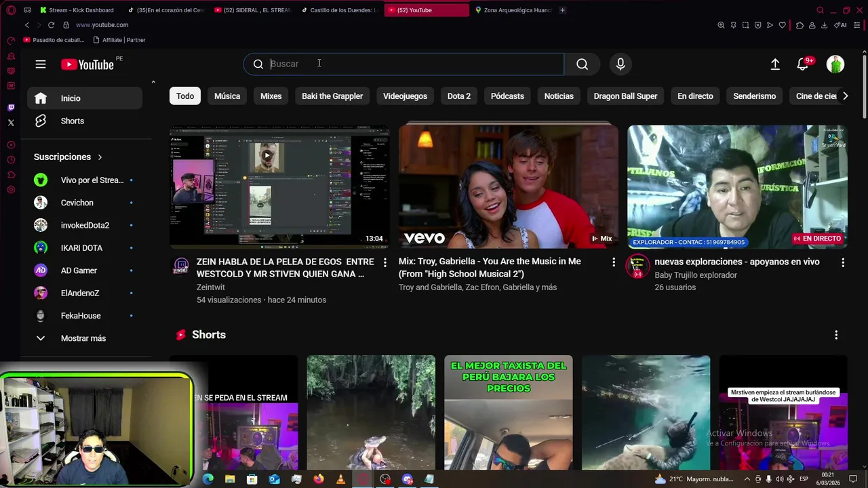The height and width of the screenshot is (488, 868).
Task: Open the YouTube hamburger guide menu
Action: tap(41, 64)
